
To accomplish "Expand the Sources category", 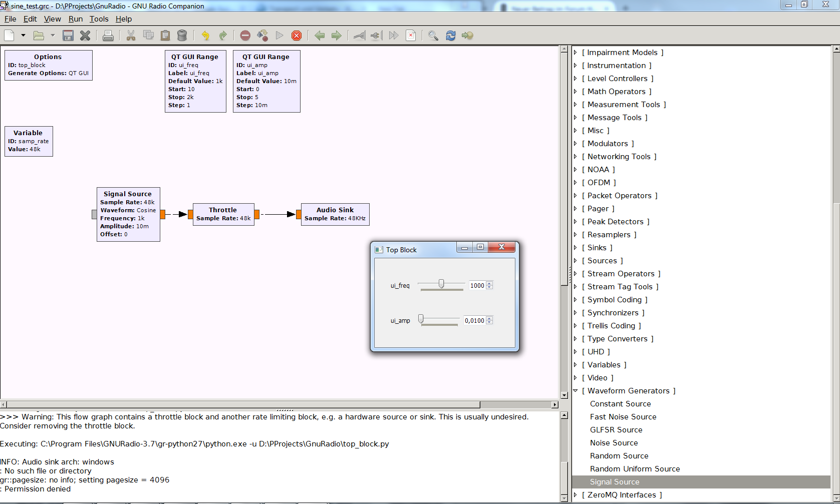I will pyautogui.click(x=576, y=261).
